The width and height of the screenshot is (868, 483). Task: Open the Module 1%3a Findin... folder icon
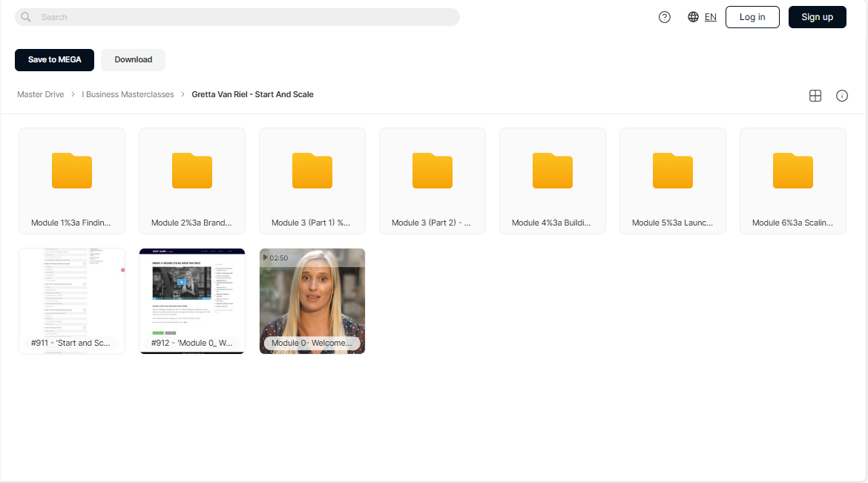coord(72,171)
